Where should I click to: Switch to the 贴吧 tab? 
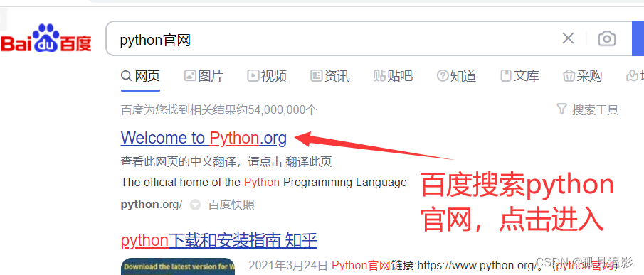coord(393,76)
